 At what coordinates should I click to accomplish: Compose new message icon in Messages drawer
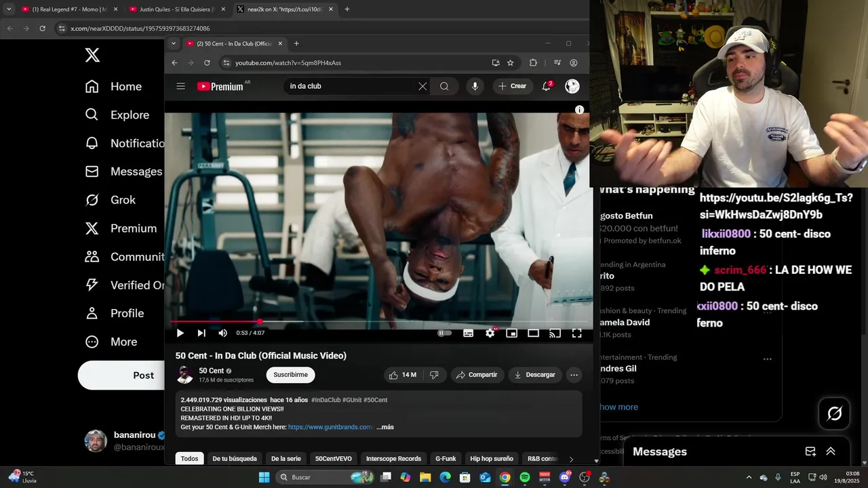click(x=810, y=451)
